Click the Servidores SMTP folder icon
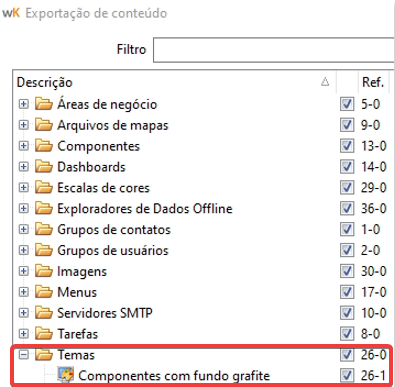 44,313
